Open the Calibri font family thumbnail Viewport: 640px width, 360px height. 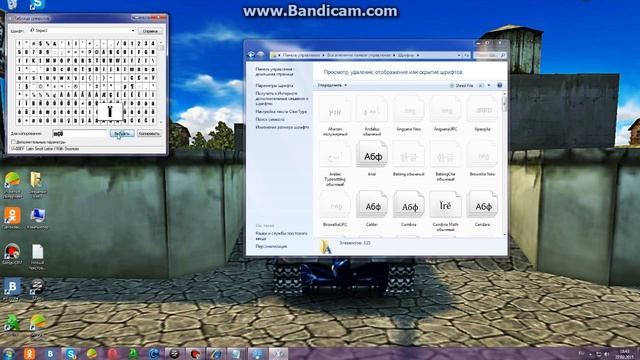point(371,204)
